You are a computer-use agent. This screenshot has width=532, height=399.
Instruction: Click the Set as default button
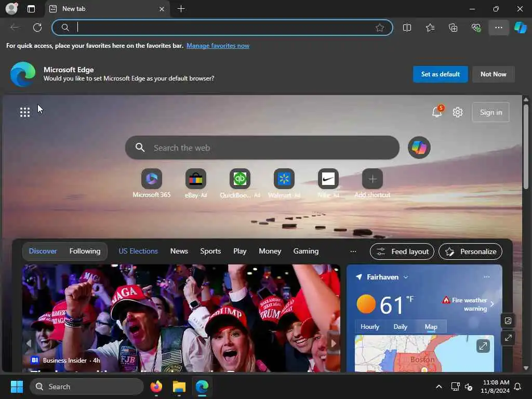(x=441, y=74)
